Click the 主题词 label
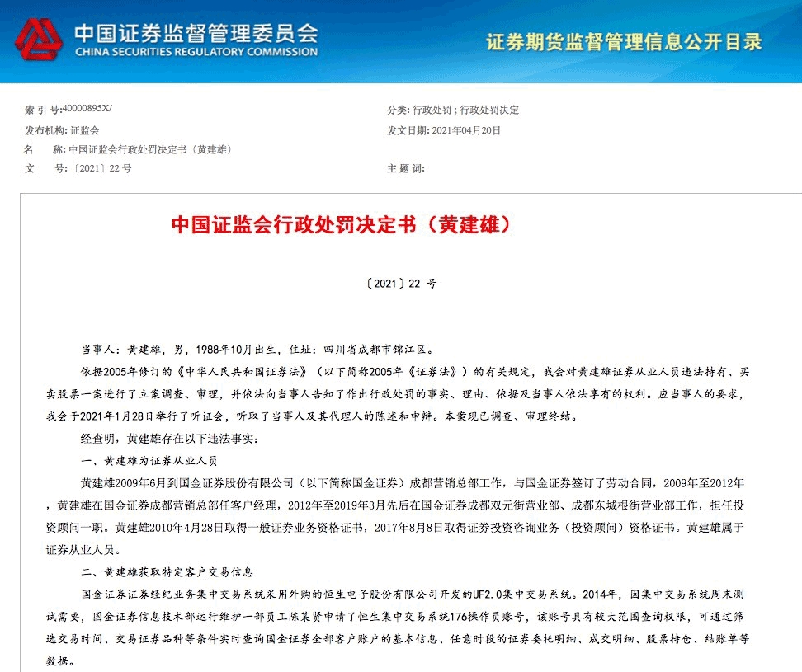The image size is (802, 672). point(406,168)
